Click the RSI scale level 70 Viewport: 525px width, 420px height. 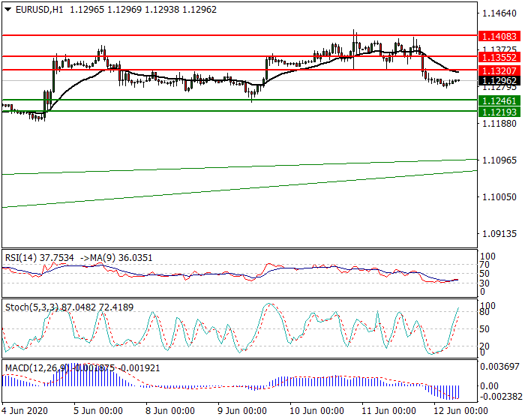[x=484, y=265]
